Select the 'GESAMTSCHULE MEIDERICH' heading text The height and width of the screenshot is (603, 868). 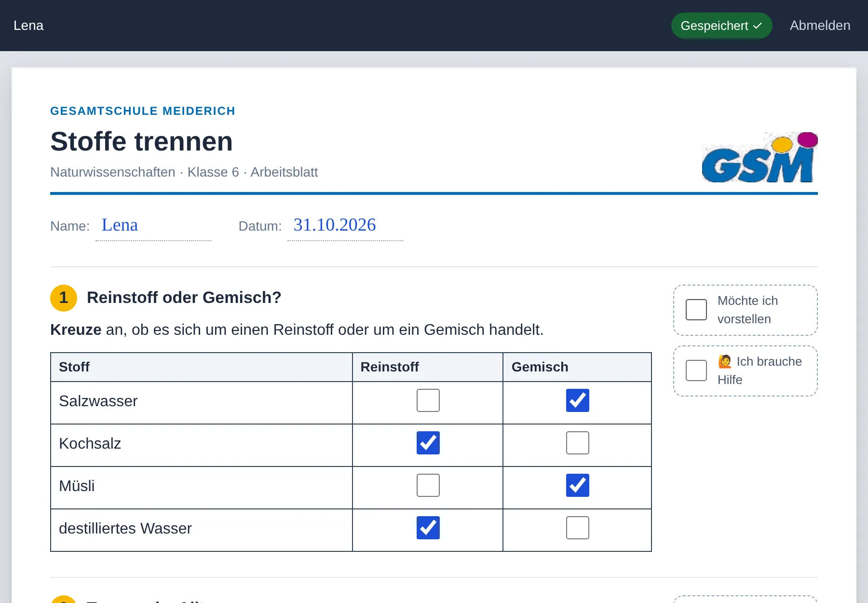(x=143, y=111)
